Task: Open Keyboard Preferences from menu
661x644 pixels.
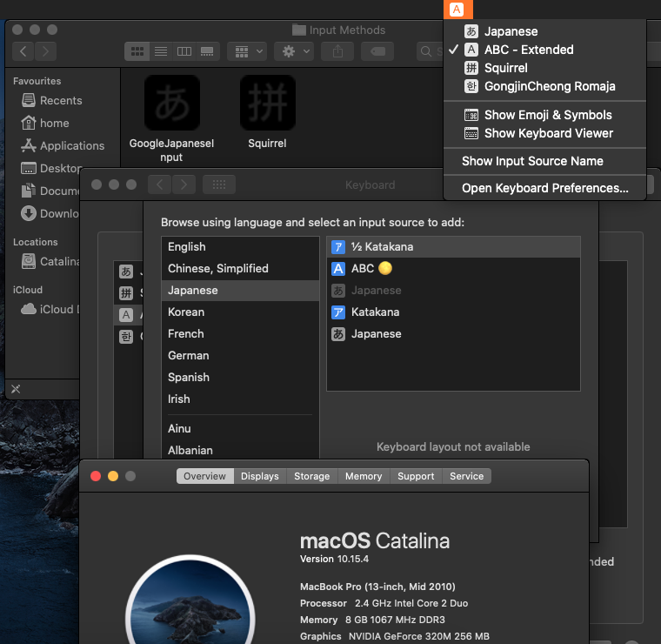Action: [x=544, y=188]
